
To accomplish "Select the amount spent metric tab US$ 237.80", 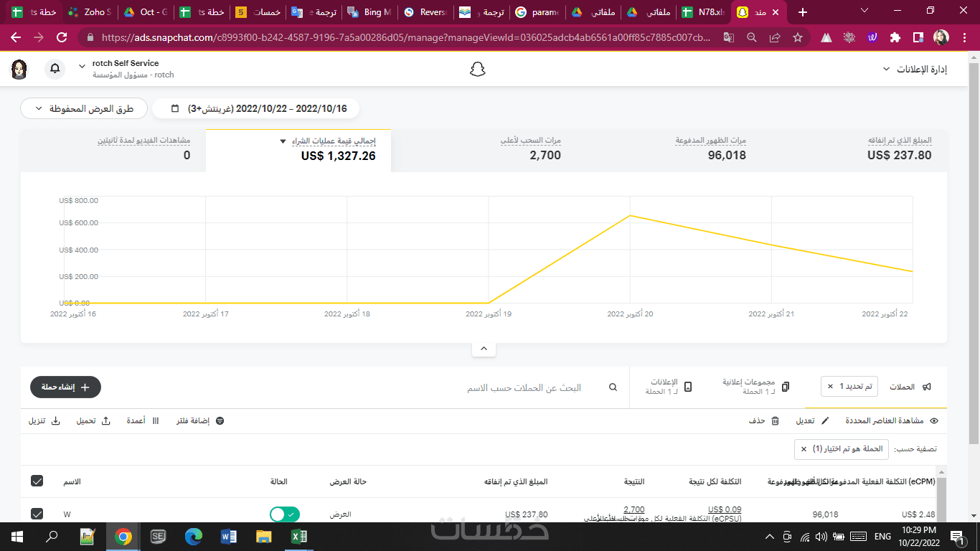I will (854, 149).
